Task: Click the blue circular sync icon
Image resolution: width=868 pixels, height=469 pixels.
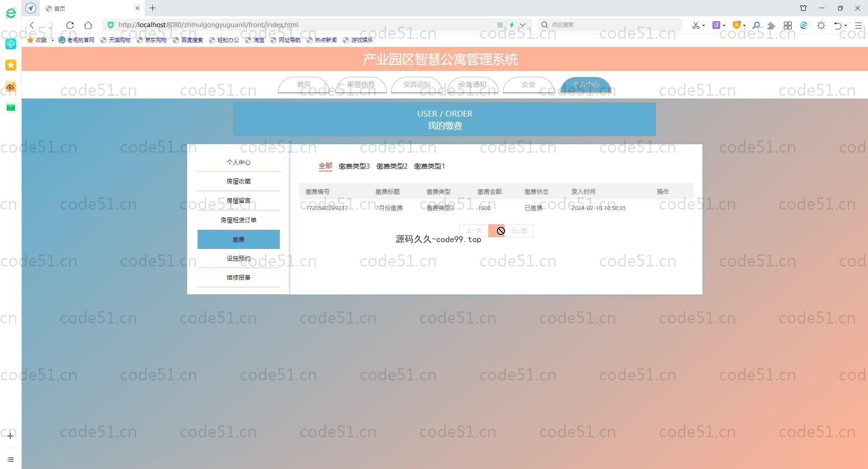Action: click(x=804, y=25)
